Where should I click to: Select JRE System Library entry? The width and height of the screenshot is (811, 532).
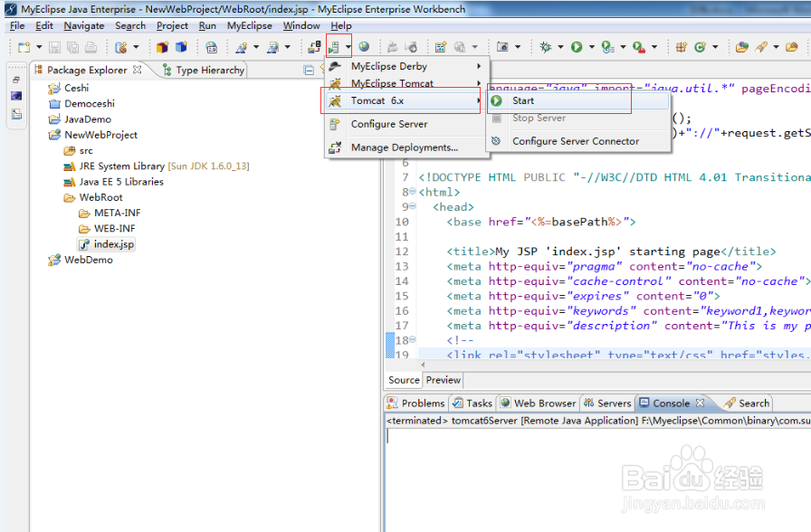coord(157,166)
